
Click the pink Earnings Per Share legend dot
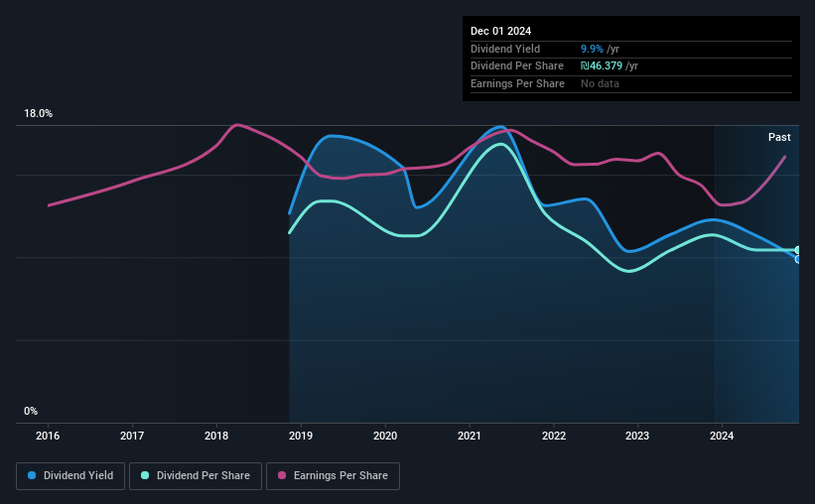tap(282, 475)
